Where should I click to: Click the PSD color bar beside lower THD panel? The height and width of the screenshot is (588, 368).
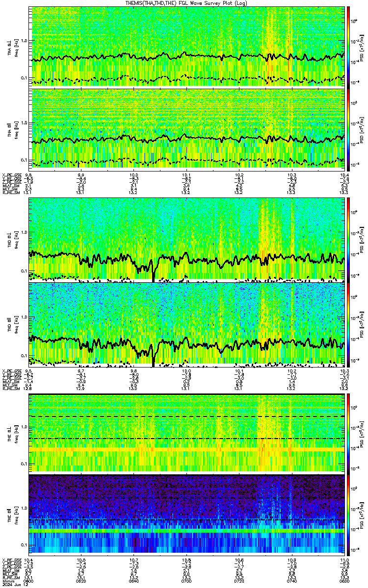pos(349,324)
